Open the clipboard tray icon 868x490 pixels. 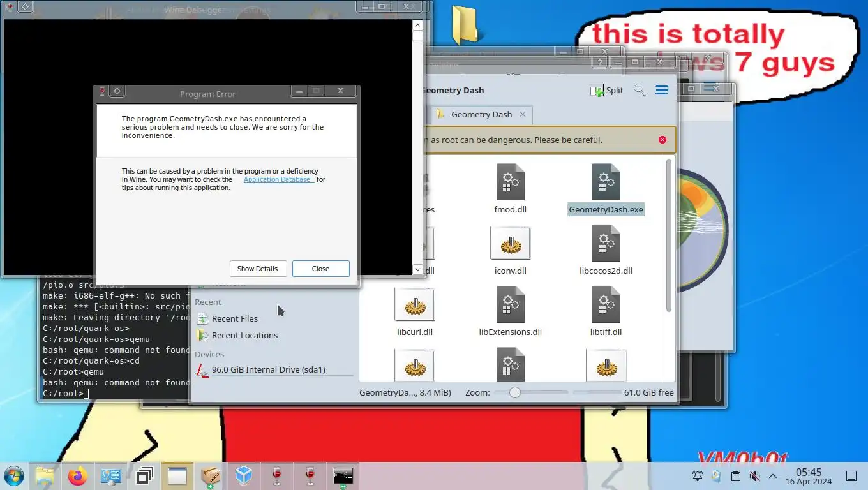pyautogui.click(x=736, y=476)
